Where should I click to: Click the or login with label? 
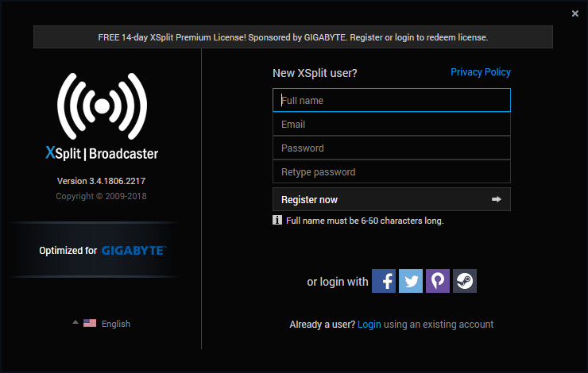click(x=338, y=282)
